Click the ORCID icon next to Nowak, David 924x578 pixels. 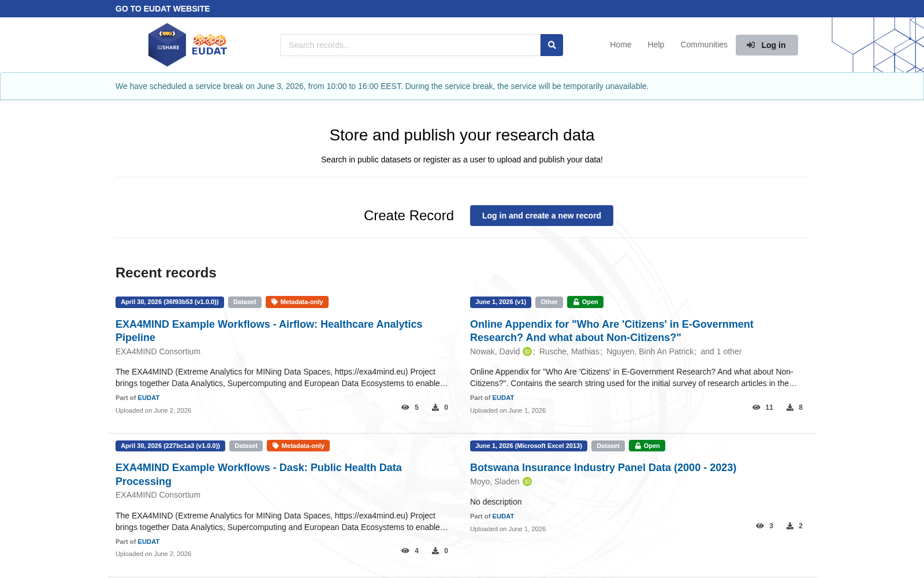pos(527,351)
